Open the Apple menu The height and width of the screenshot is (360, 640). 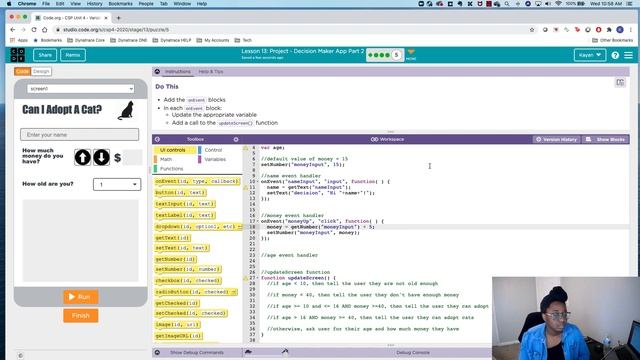point(9,4)
